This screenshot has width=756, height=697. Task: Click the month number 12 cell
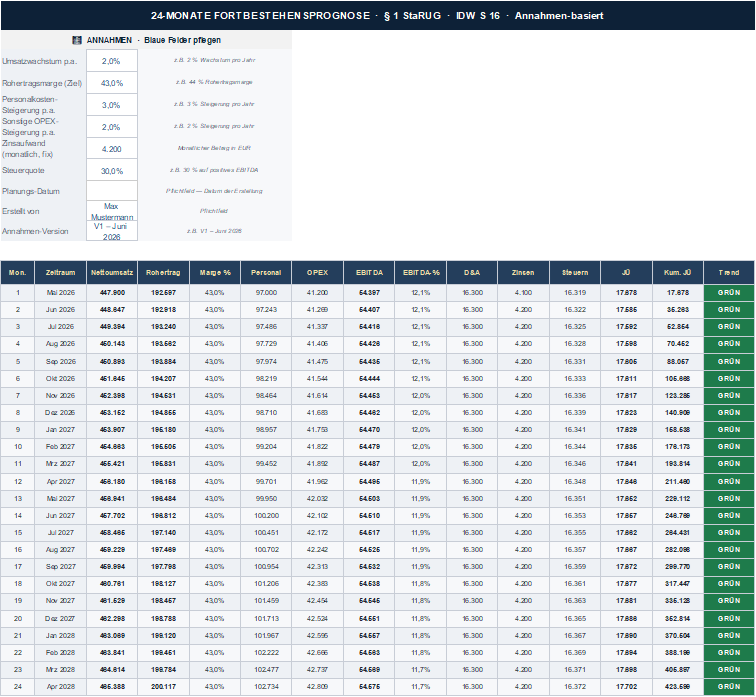18,482
